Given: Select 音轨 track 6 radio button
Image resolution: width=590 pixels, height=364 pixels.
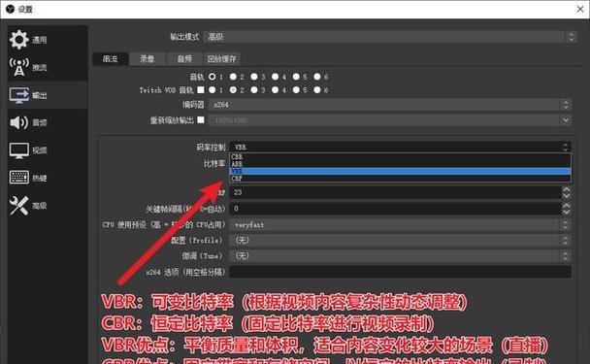Looking at the screenshot, I should [x=317, y=77].
